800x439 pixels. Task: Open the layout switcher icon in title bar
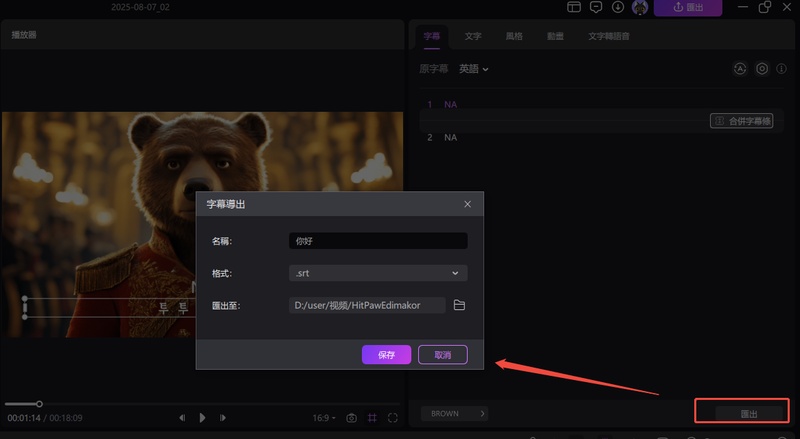pyautogui.click(x=574, y=7)
